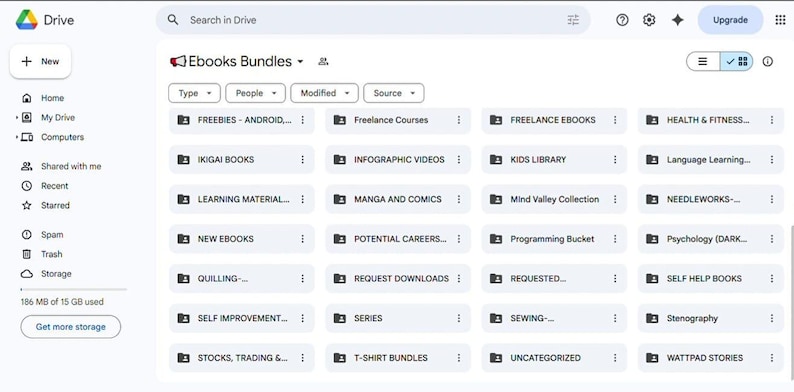Image resolution: width=794 pixels, height=392 pixels.
Task: Click Get more storage button
Action: click(70, 327)
